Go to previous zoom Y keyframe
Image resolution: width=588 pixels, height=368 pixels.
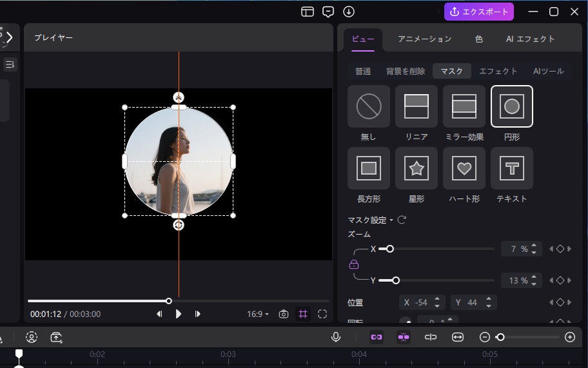551,280
